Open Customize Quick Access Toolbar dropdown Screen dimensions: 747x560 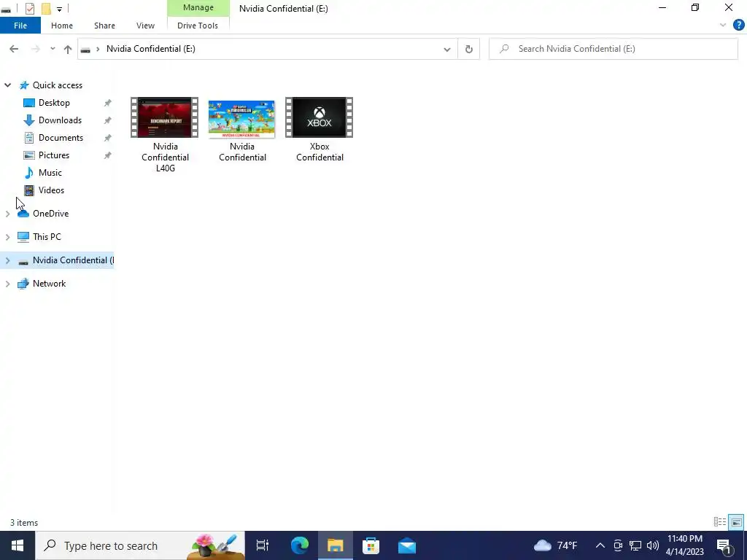[59, 9]
